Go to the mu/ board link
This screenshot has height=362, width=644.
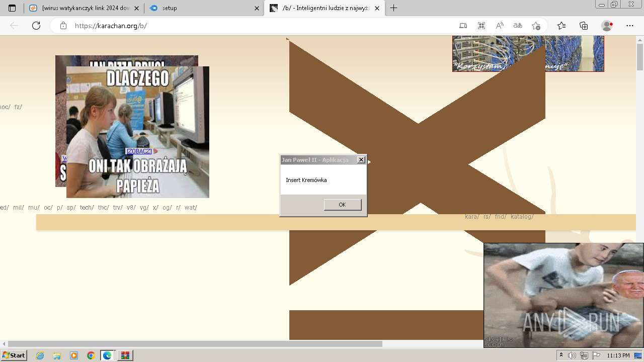(x=34, y=208)
